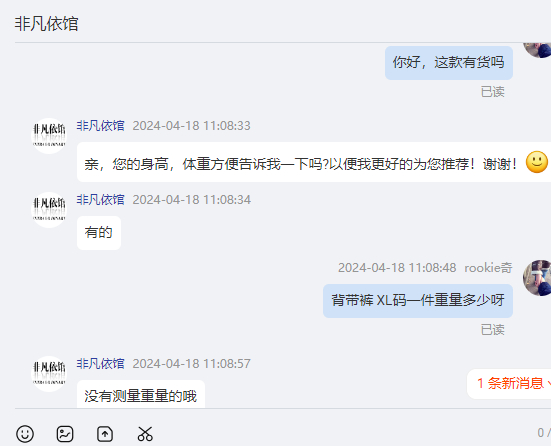Open the emoji picker

[25, 434]
